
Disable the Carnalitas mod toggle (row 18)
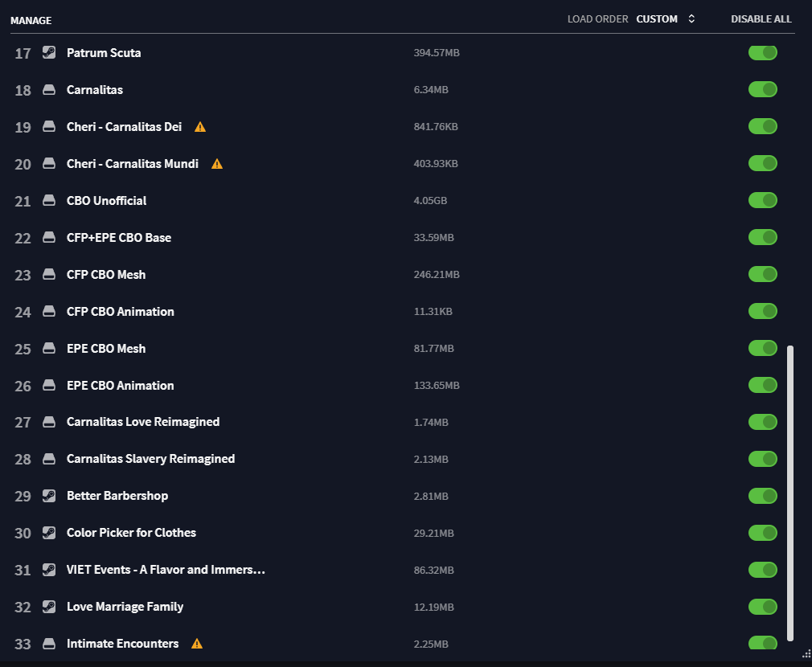[763, 89]
